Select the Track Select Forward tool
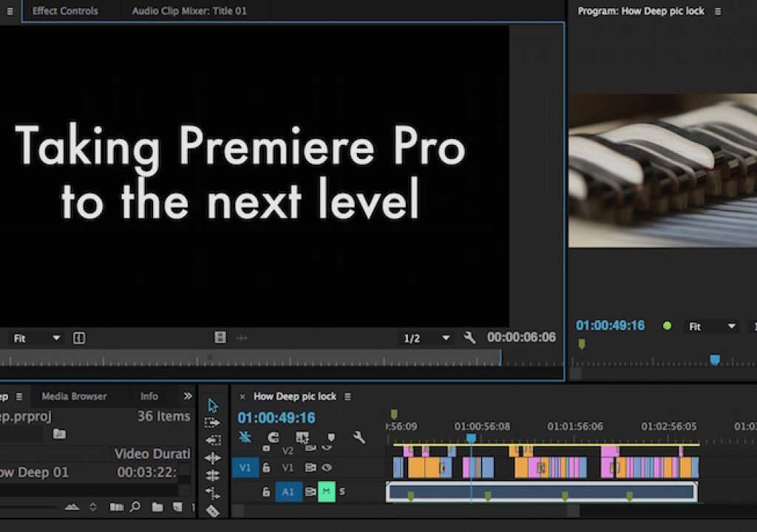This screenshot has width=757, height=532. tap(212, 423)
